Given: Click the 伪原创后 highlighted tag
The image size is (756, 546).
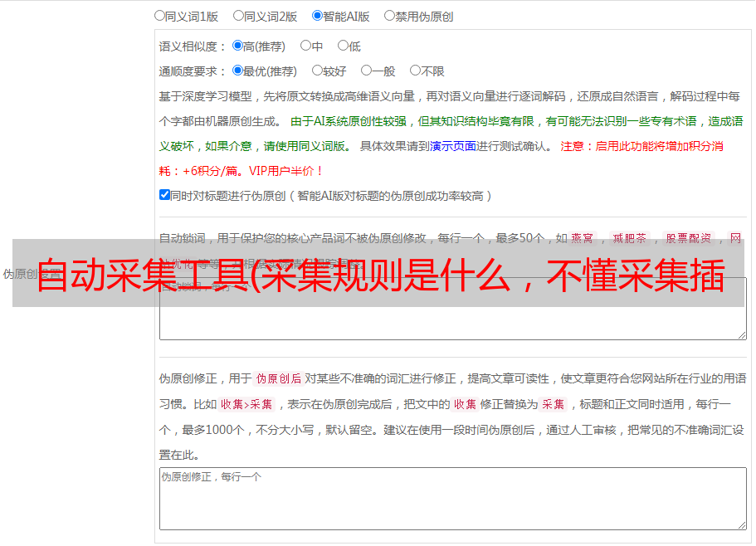Looking at the screenshot, I should point(279,378).
